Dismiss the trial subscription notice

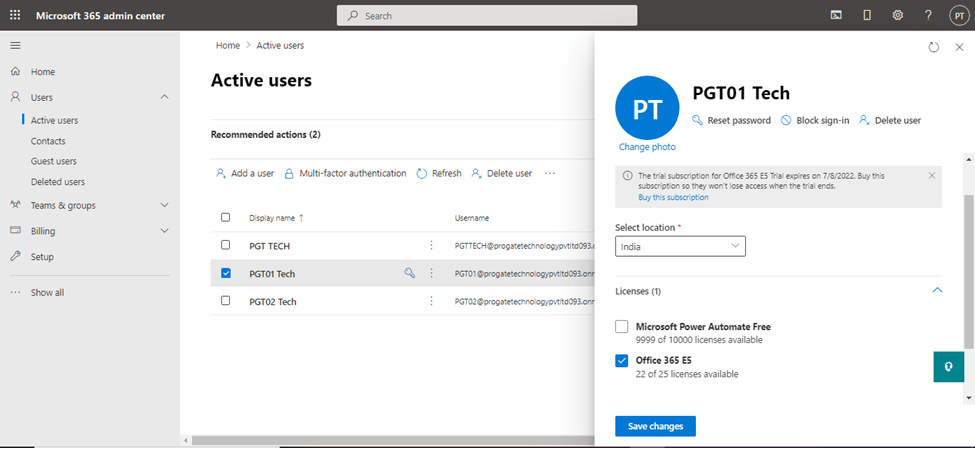click(x=931, y=176)
